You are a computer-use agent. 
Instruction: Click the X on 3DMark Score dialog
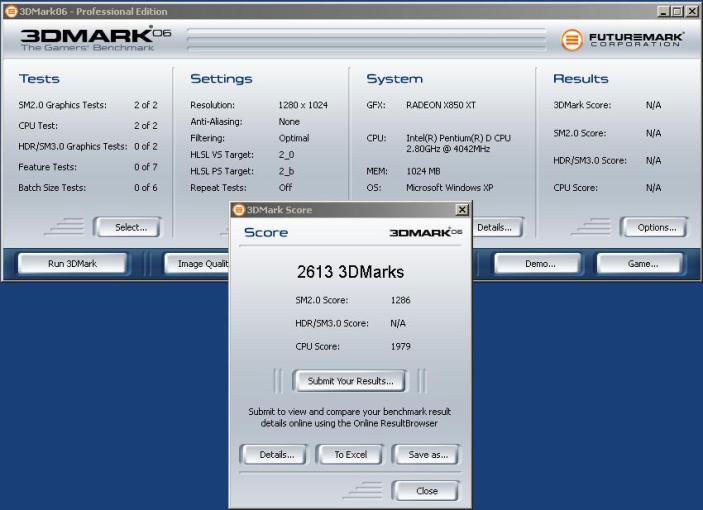click(x=462, y=209)
